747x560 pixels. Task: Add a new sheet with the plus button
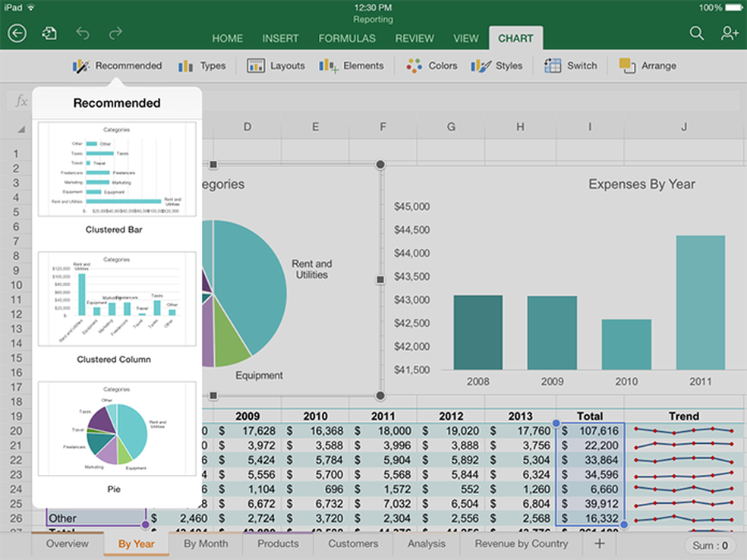(x=599, y=544)
